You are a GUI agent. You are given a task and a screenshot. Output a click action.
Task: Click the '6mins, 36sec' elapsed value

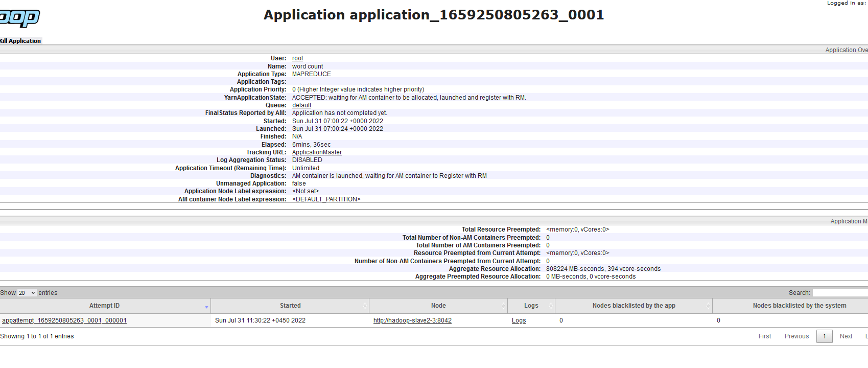pyautogui.click(x=311, y=145)
